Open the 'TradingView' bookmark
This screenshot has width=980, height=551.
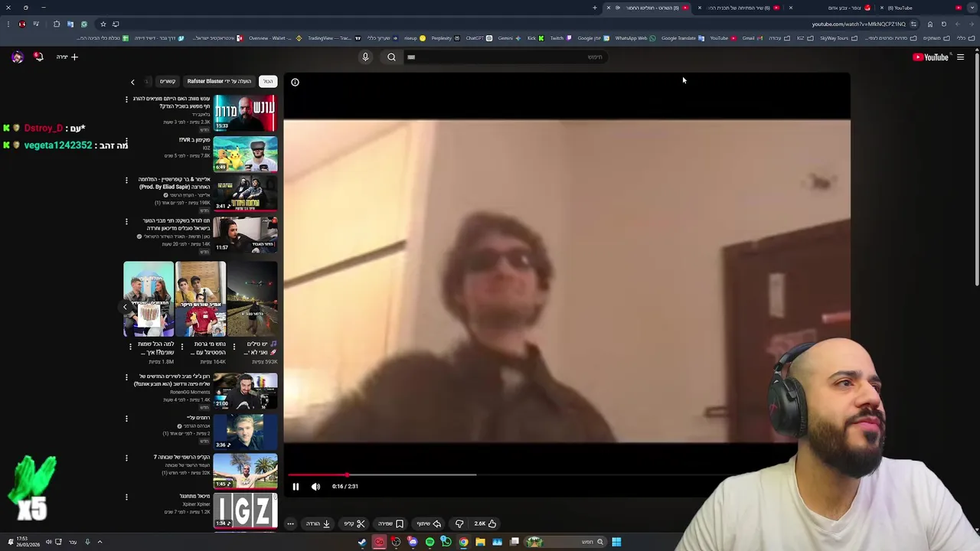click(x=333, y=37)
